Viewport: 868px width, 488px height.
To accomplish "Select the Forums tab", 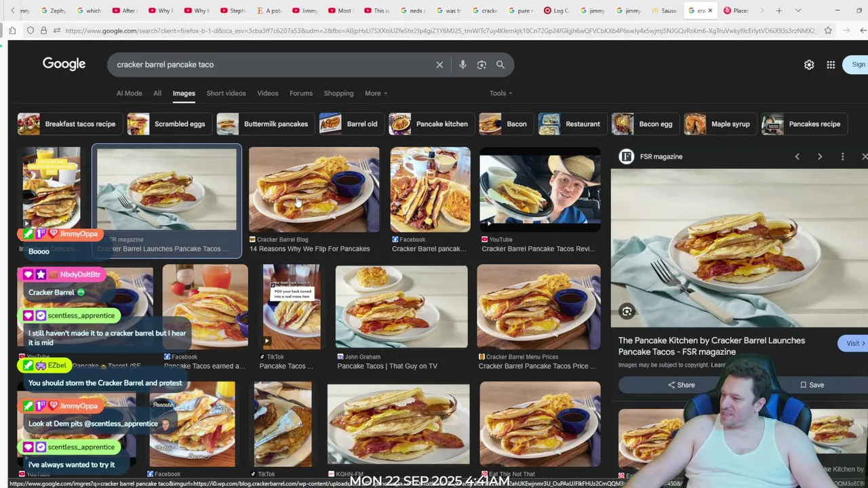I will (x=301, y=94).
